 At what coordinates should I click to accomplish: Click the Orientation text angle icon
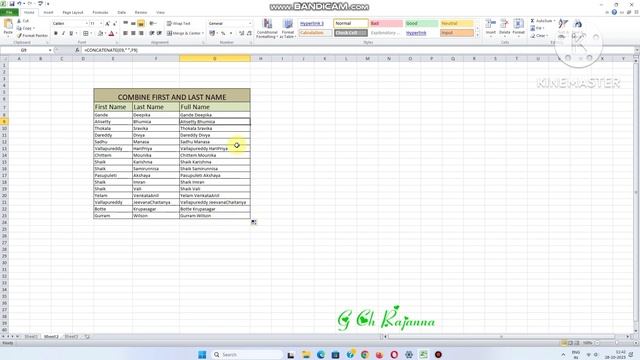152,24
